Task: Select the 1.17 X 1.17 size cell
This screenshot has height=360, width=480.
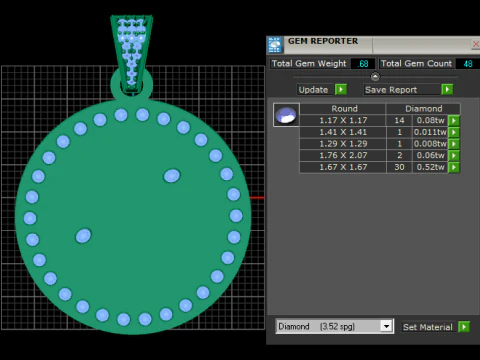Action: coord(343,120)
